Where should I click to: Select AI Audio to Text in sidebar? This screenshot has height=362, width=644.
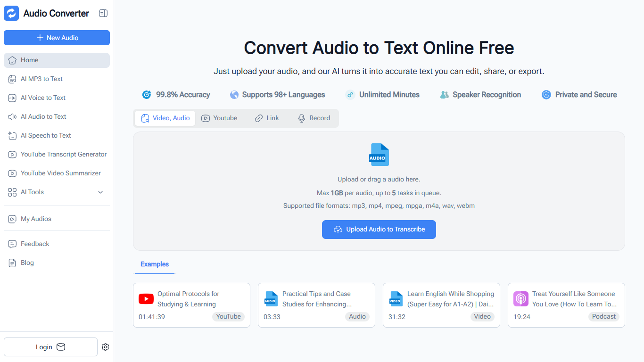pyautogui.click(x=43, y=116)
